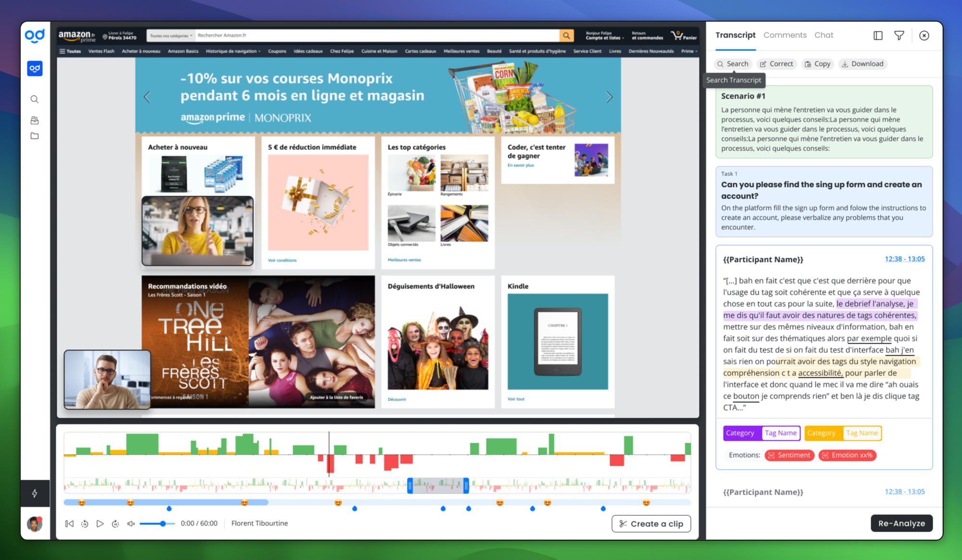Click the Rechercher Amazon.fr search field
962x560 pixels.
[x=377, y=36]
